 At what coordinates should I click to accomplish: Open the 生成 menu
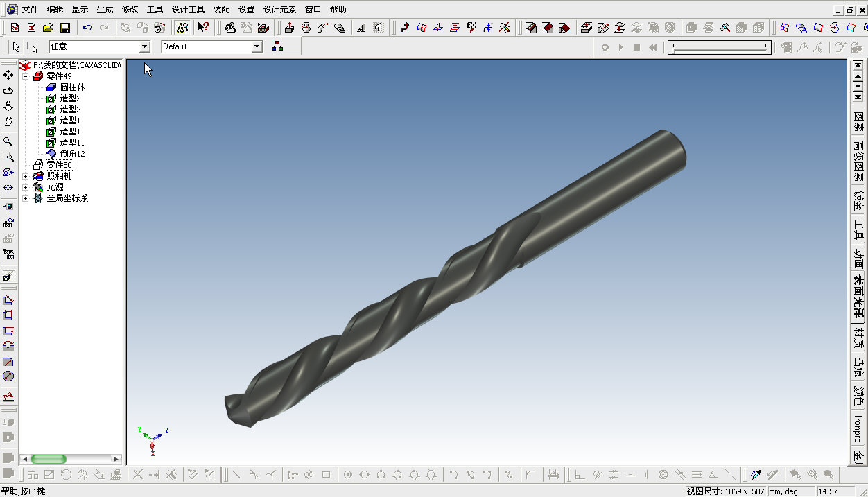[x=105, y=10]
